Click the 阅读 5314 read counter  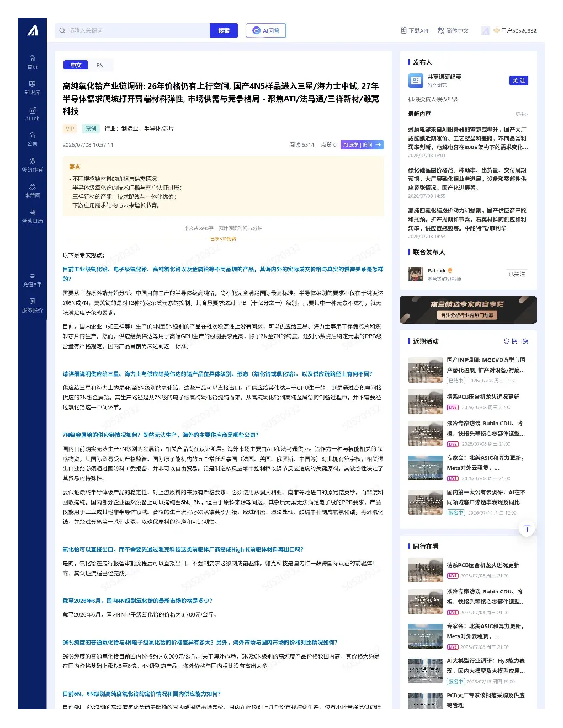[x=302, y=145]
